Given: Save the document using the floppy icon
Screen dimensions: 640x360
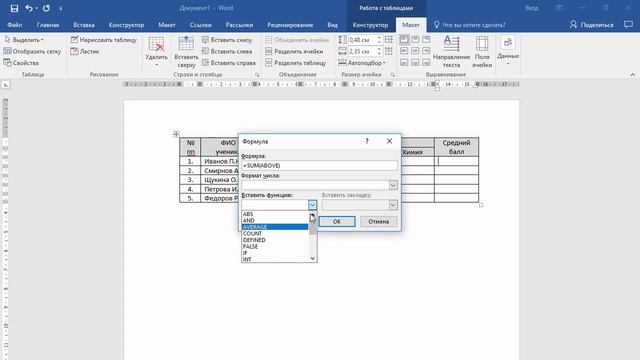Looking at the screenshot, I should click(14, 8).
